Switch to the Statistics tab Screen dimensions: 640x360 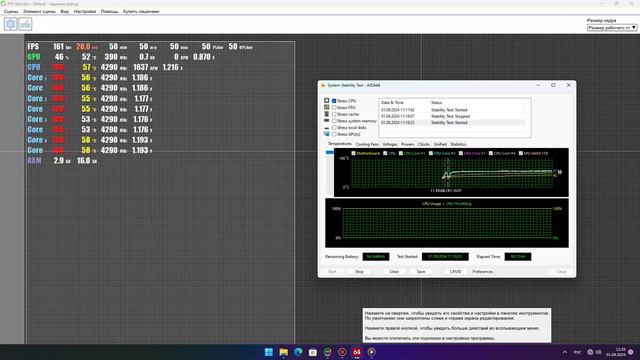(x=458, y=144)
